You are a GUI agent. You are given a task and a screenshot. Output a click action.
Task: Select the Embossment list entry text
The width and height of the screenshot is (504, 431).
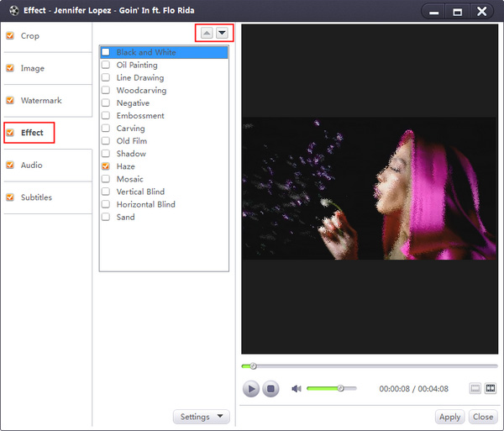(140, 115)
